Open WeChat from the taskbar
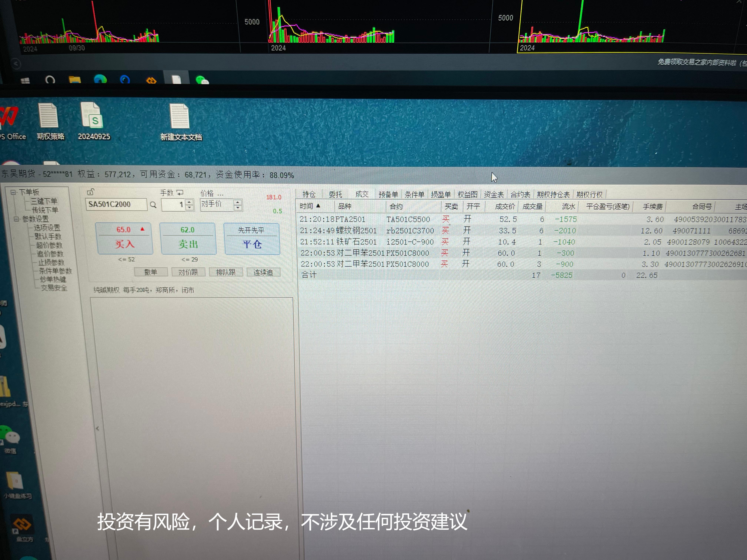The image size is (747, 560). coord(202,80)
